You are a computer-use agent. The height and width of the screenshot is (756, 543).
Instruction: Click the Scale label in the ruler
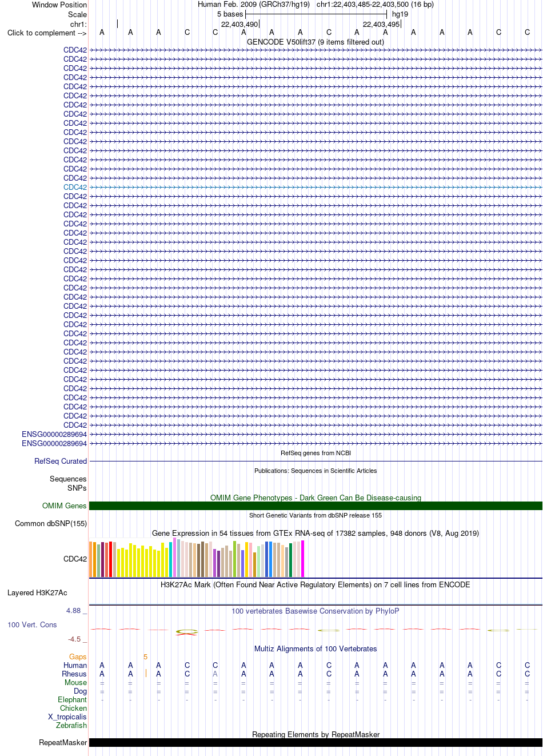coord(77,14)
